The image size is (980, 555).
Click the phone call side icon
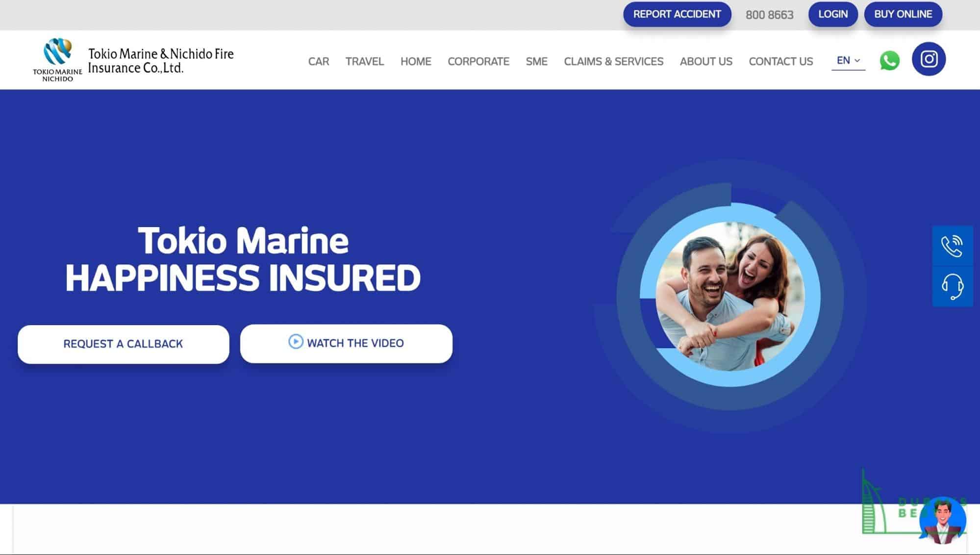point(952,246)
